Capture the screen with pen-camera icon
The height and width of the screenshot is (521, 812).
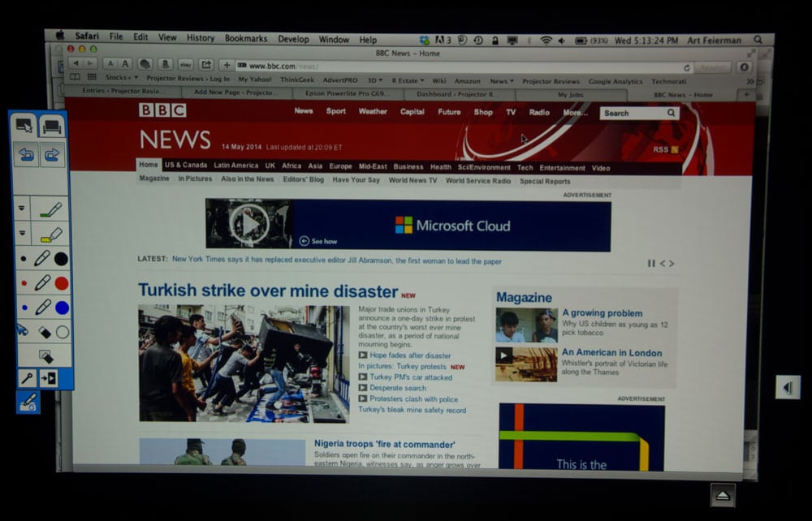pos(28,402)
